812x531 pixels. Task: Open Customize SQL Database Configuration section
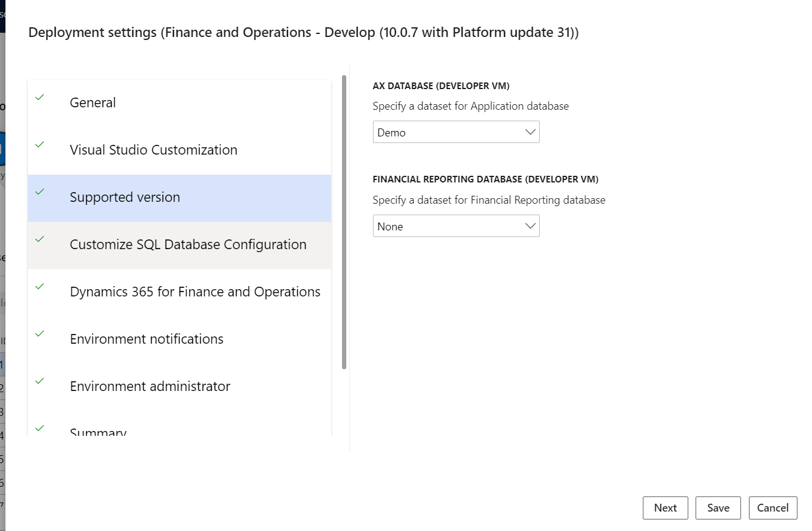click(x=180, y=245)
